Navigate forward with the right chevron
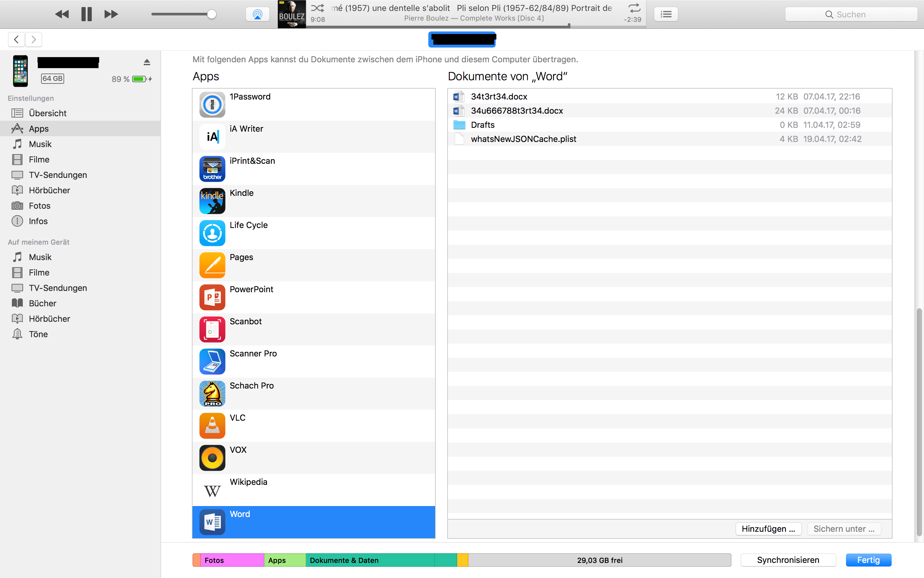Viewport: 924px width, 578px height. pos(34,39)
